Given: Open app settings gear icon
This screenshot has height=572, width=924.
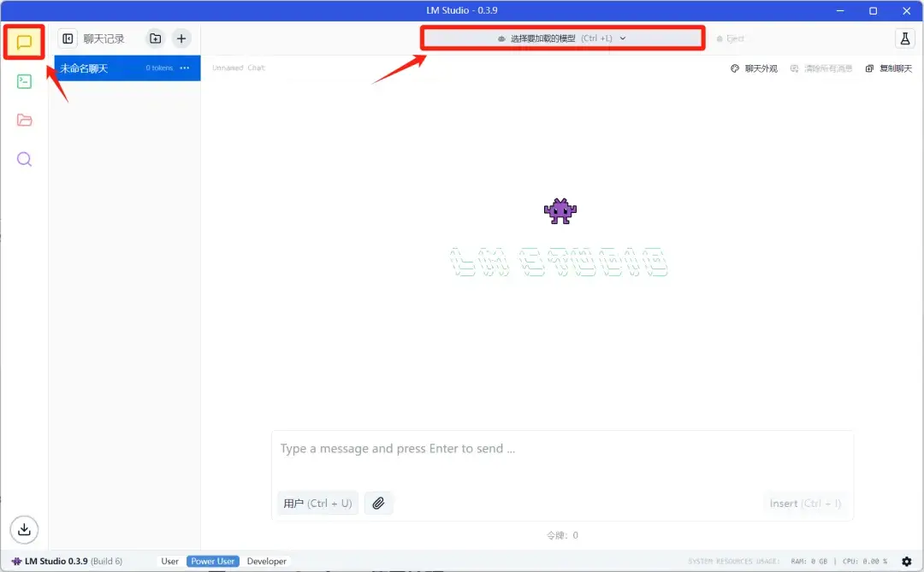Looking at the screenshot, I should click(906, 562).
